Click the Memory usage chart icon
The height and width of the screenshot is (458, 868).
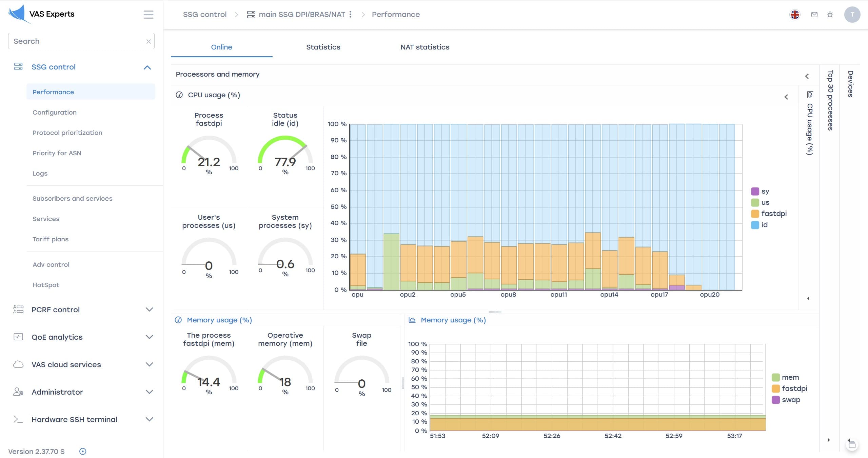pyautogui.click(x=412, y=320)
